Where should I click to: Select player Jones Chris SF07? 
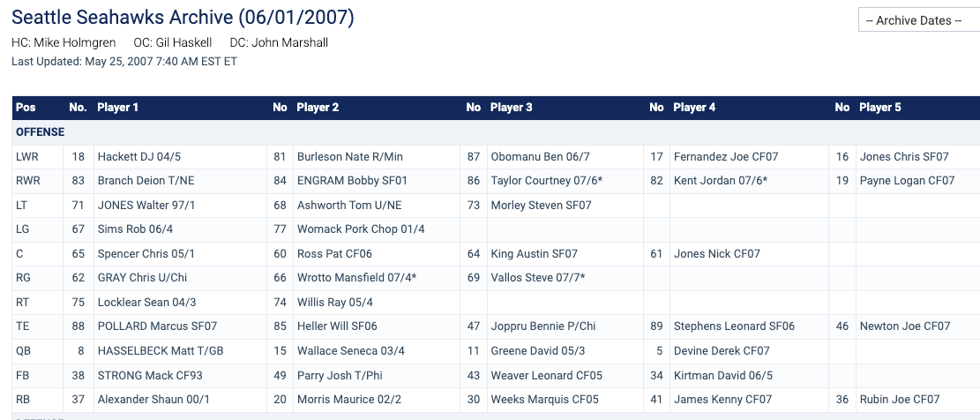(x=904, y=157)
